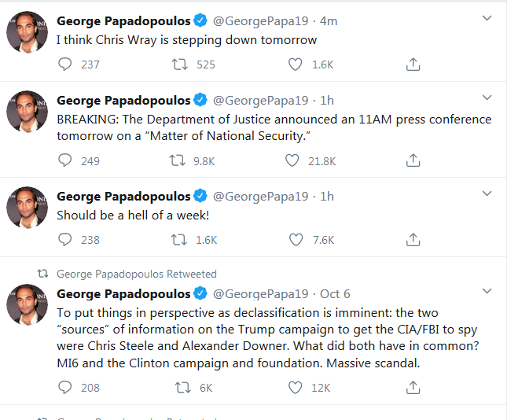This screenshot has height=420, width=507.
Task: Retweet the "hell of a week" tweet
Action: pos(178,239)
